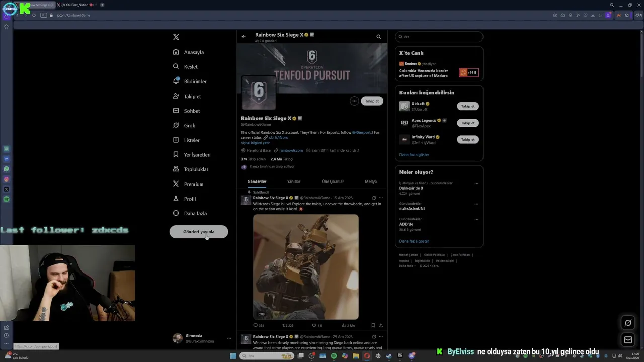644x362 pixels.
Task: Follow Infinity Ward suggestion
Action: [x=468, y=139]
